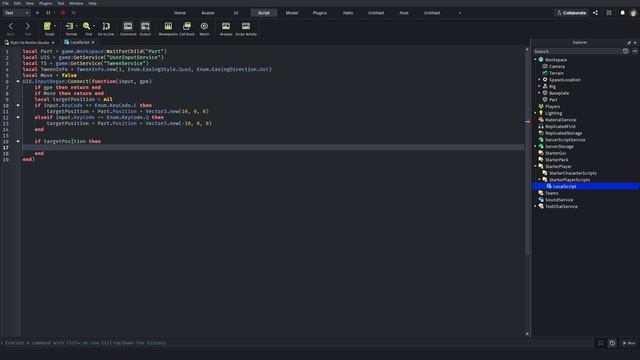Toggle the Output panel
The image size is (640, 360).
[145, 27]
